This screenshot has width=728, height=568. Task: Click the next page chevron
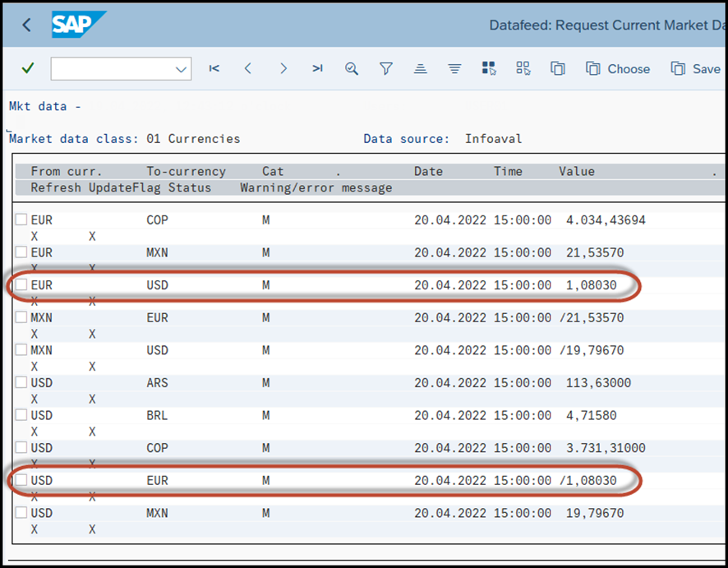[x=283, y=69]
